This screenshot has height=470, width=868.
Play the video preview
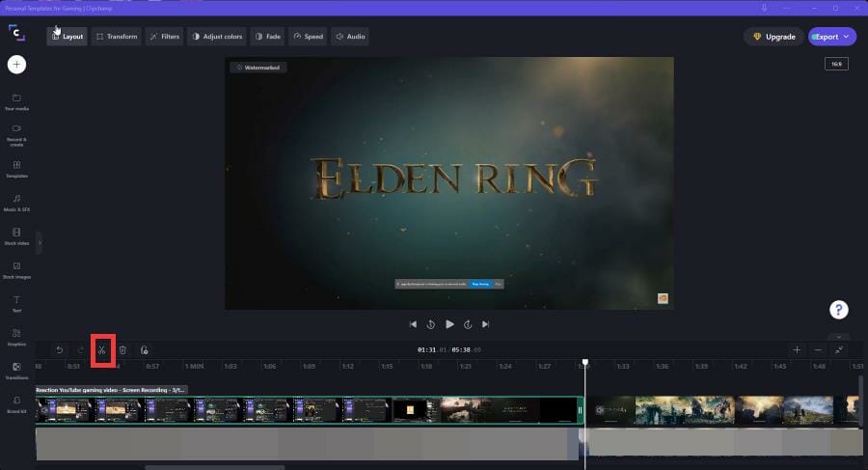449,324
